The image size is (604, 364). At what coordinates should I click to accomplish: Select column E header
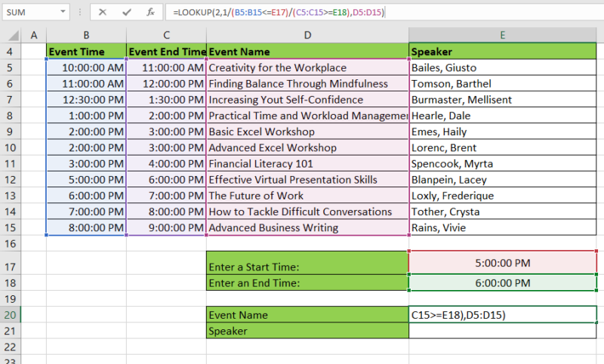[x=502, y=35]
